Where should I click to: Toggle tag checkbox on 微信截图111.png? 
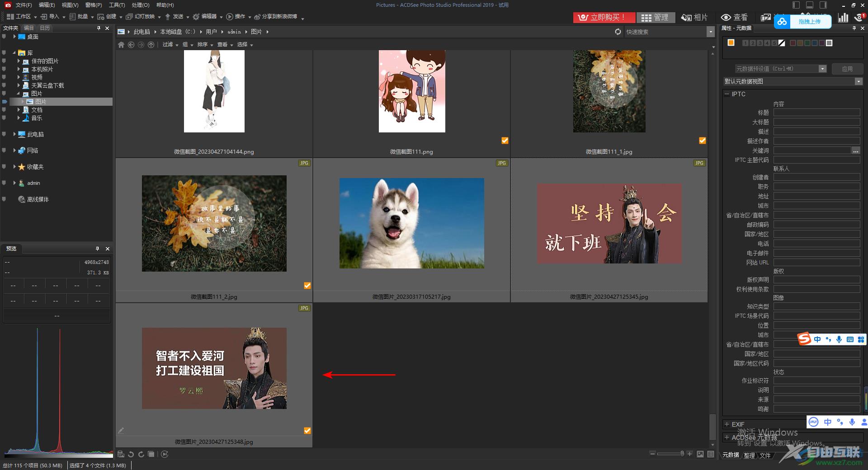point(505,141)
